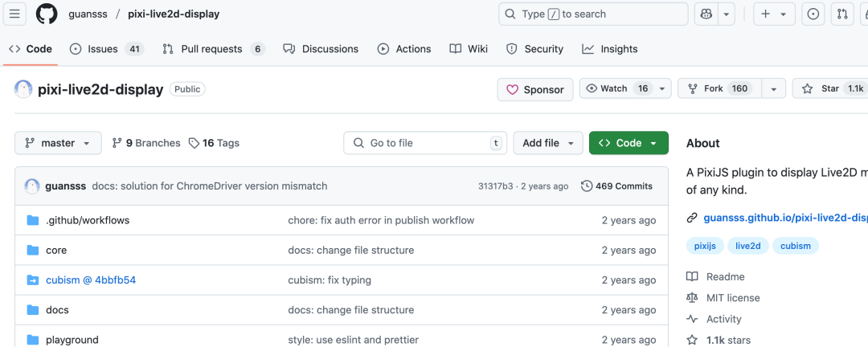Viewport: 868px width, 347px height.
Task: Open guansss author link in latest commit
Action: click(65, 186)
